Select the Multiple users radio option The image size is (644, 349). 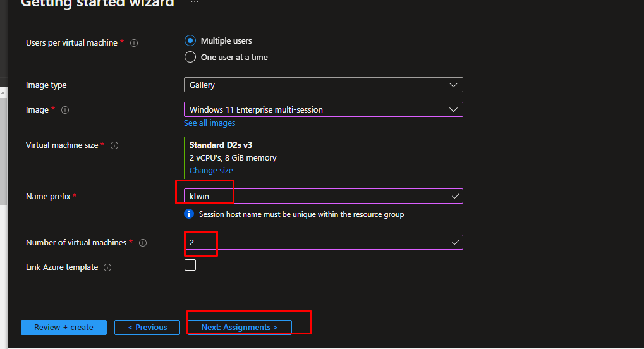tap(190, 40)
